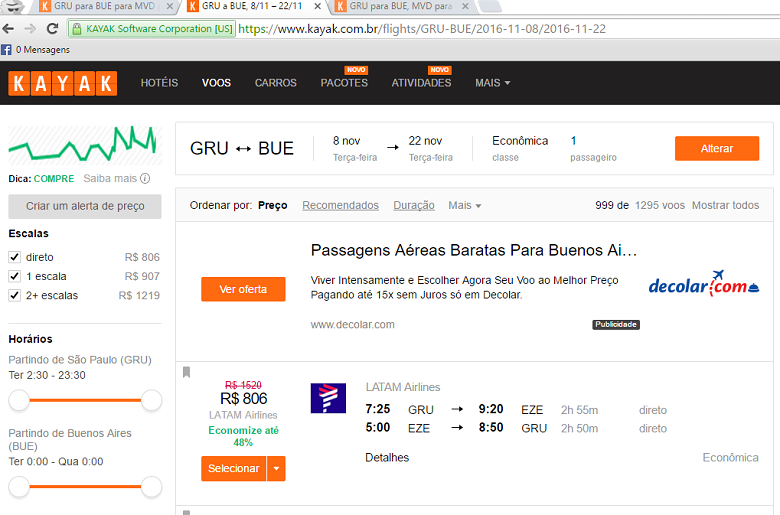This screenshot has height=515, width=780.
Task: Click Mostrar todos flights link
Action: (x=725, y=206)
